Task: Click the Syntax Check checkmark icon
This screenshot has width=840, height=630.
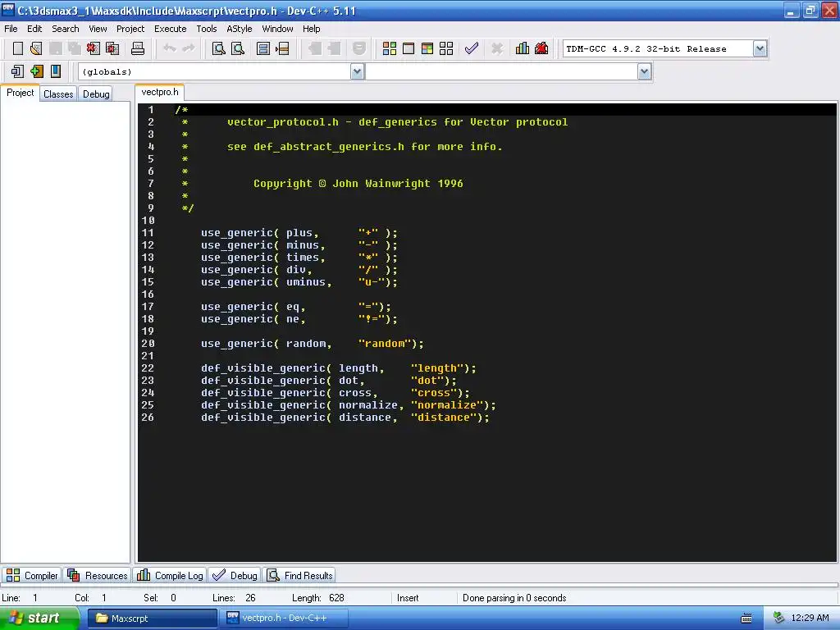Action: (472, 48)
